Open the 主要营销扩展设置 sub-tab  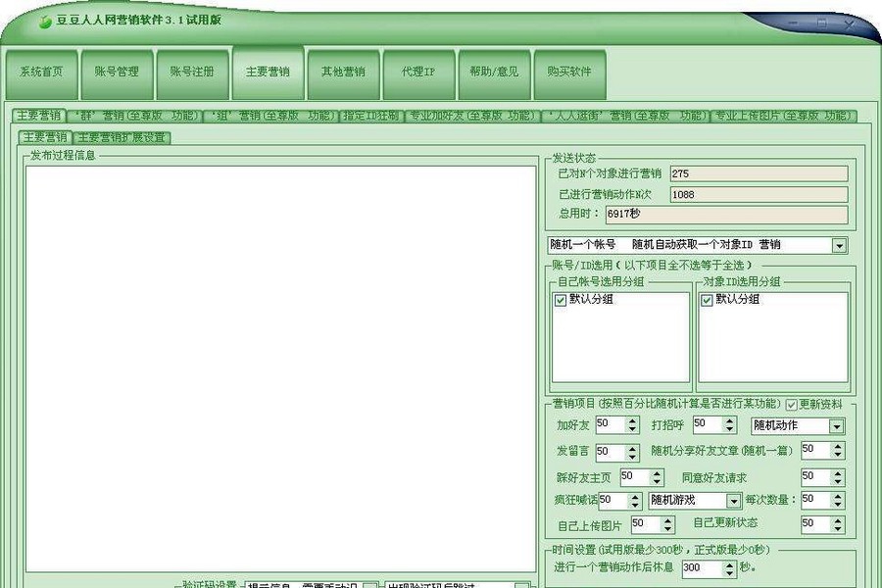[x=122, y=136]
